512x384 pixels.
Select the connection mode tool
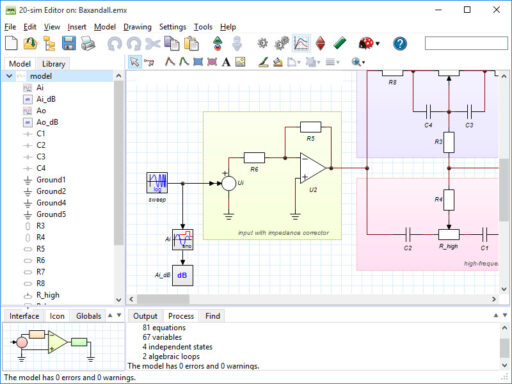[149, 62]
